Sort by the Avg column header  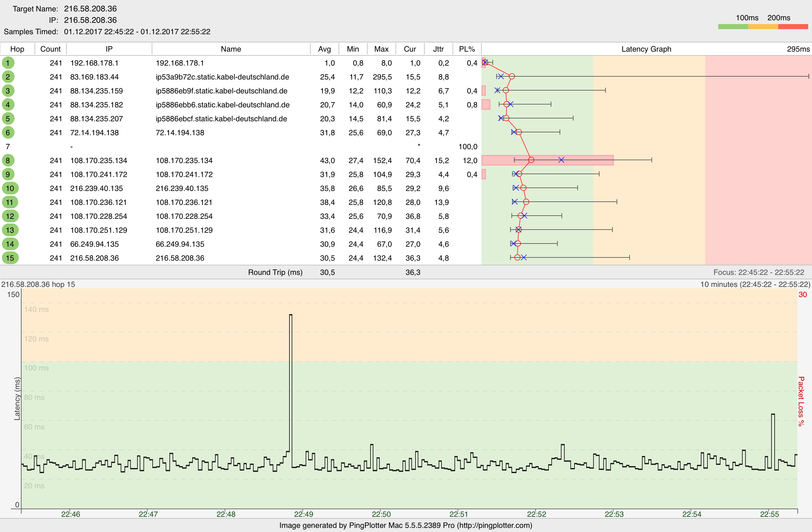(325, 49)
